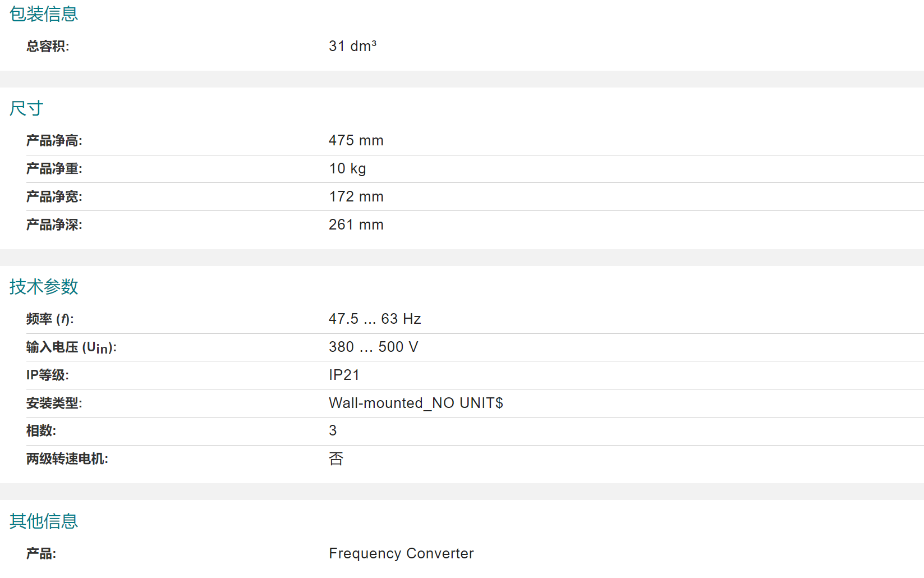Click the 尺寸 section heading
The height and width of the screenshot is (578, 924).
26,108
